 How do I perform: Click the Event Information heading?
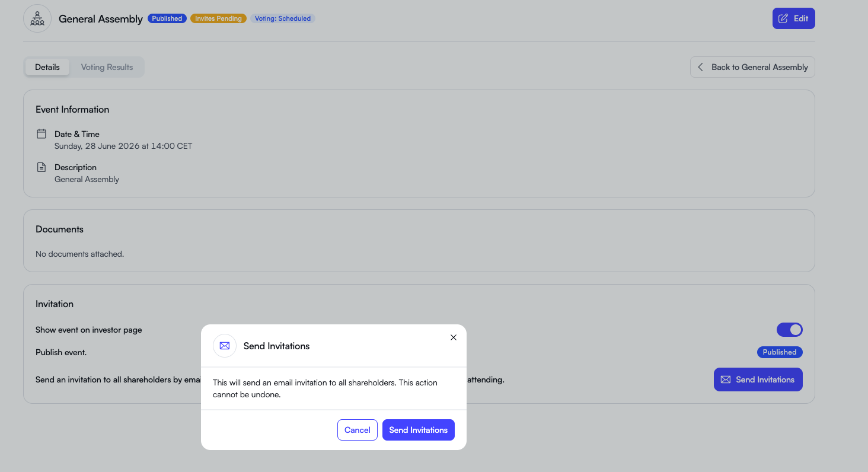[72, 109]
